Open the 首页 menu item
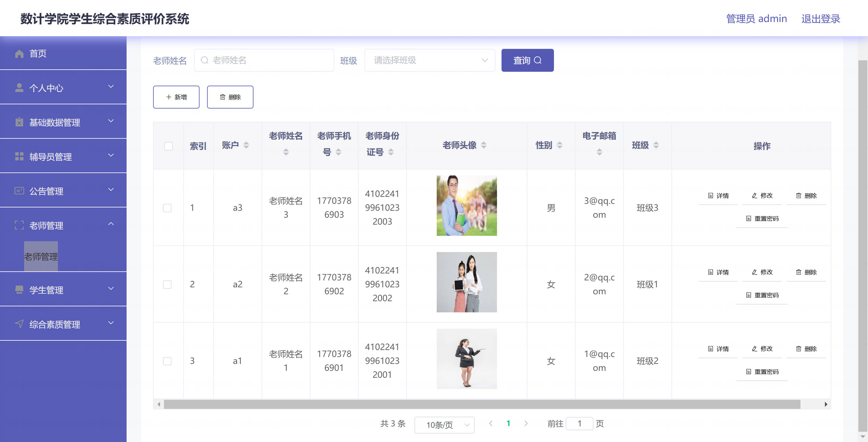 (63, 53)
